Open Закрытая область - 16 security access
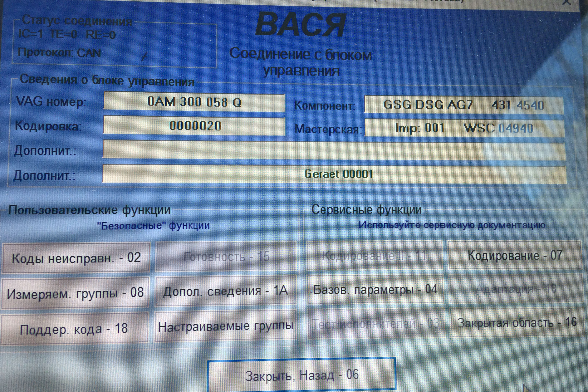Image resolution: width=588 pixels, height=392 pixels. click(517, 323)
